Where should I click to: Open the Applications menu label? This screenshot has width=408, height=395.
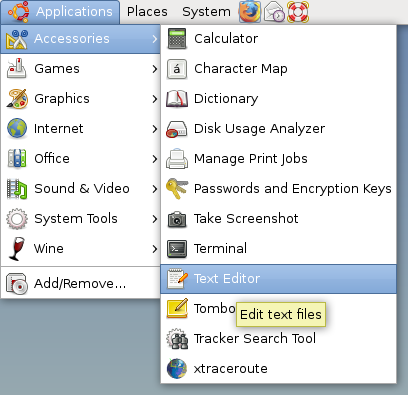74,12
